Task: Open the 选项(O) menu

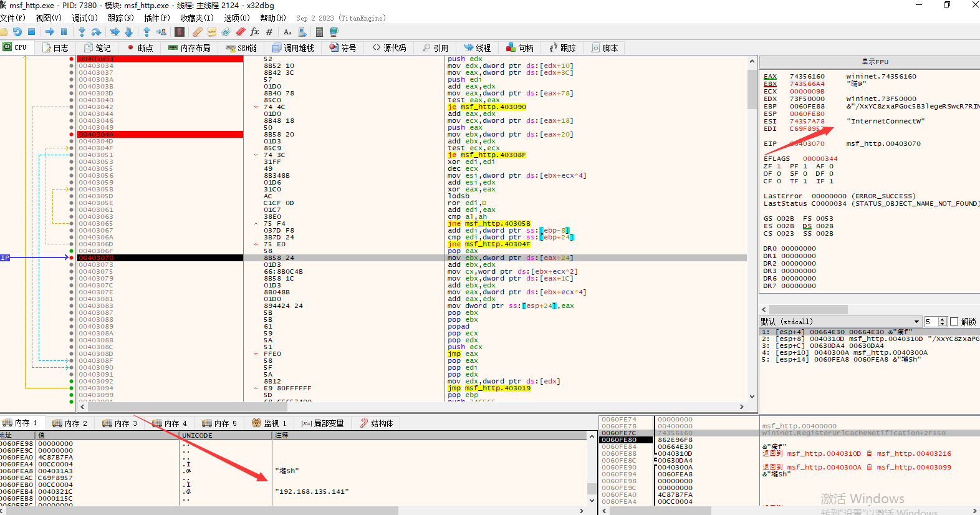Action: (237, 18)
